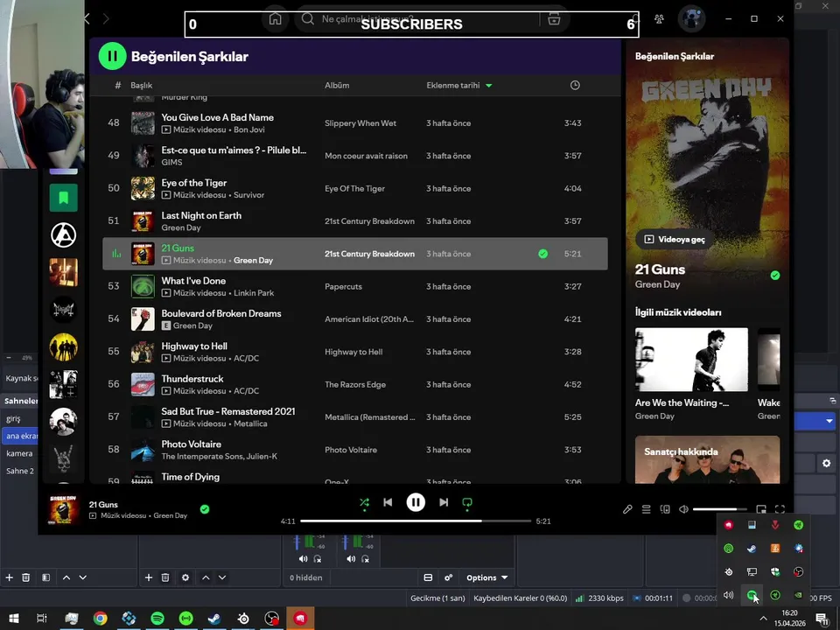Open the play queue icon

[646, 509]
